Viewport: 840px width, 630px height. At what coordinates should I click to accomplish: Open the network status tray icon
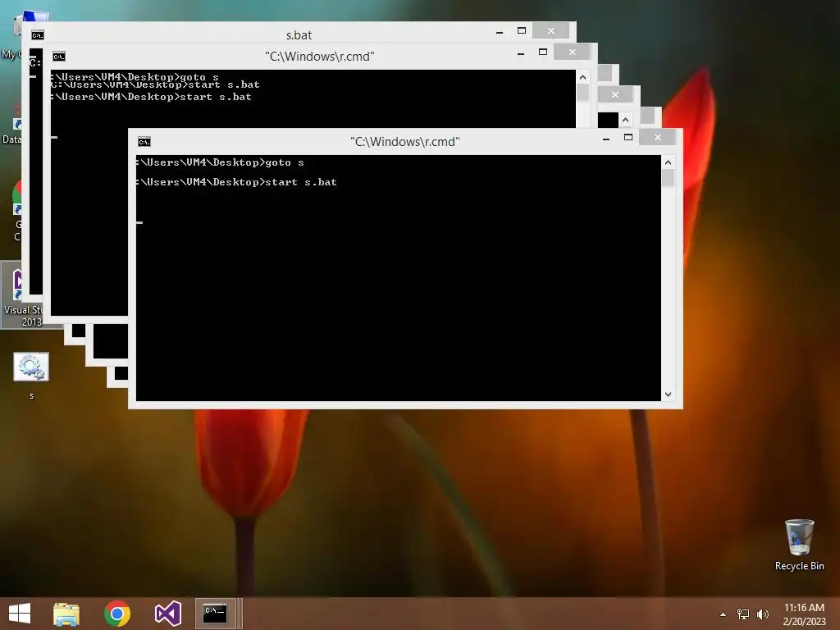[x=743, y=614]
